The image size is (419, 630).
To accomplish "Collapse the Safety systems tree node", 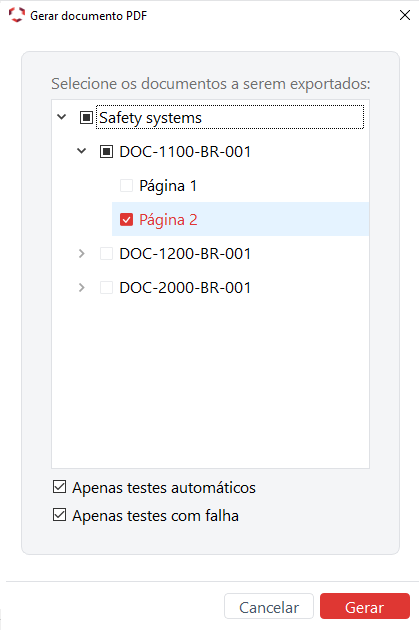I will tap(61, 117).
